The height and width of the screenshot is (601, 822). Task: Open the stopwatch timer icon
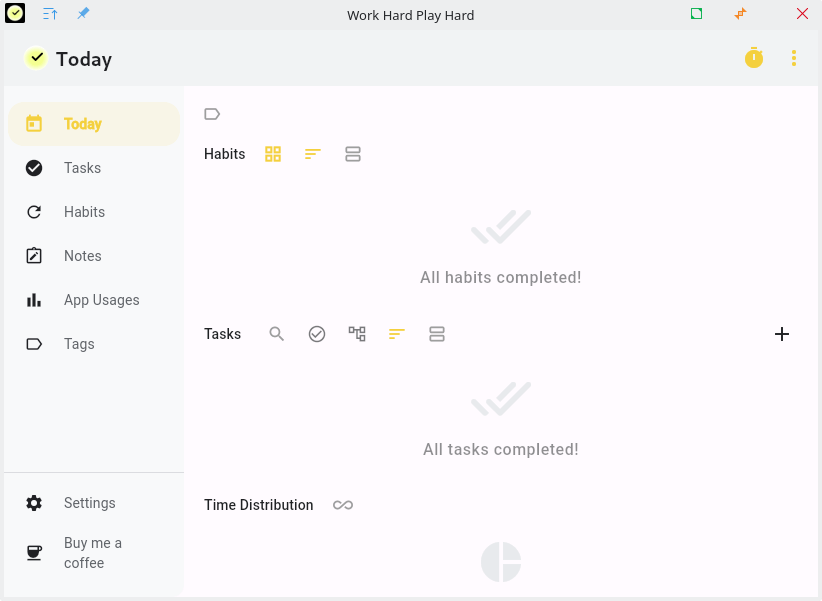[x=754, y=58]
